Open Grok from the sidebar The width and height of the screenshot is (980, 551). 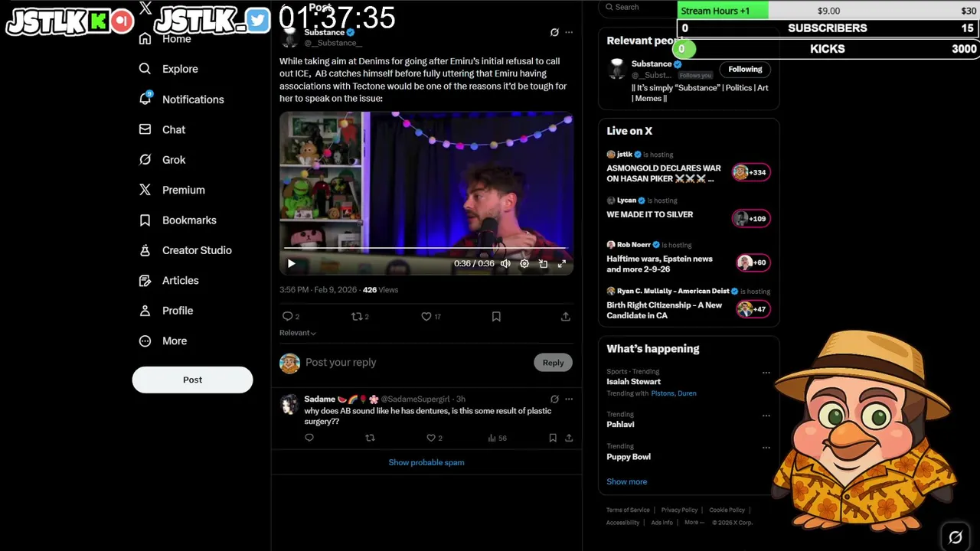point(162,160)
